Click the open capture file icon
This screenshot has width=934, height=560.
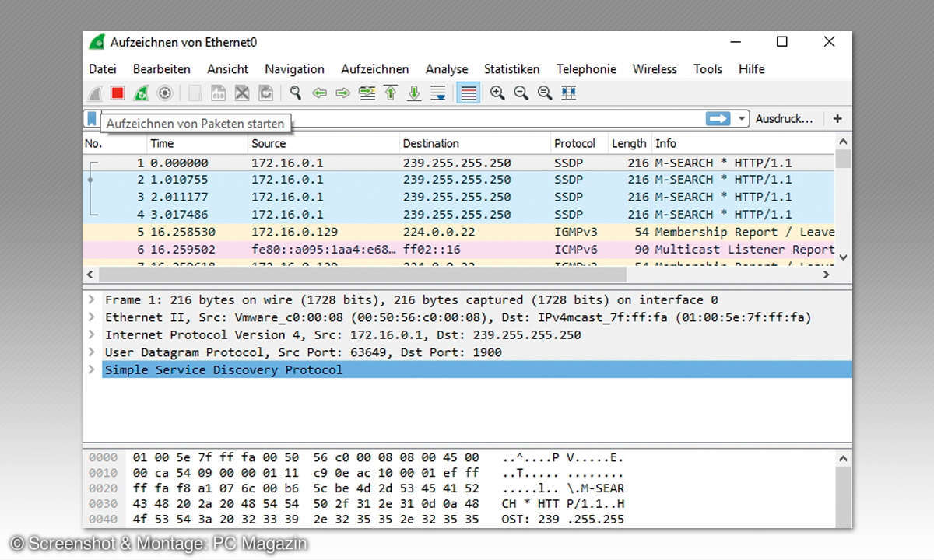(195, 93)
